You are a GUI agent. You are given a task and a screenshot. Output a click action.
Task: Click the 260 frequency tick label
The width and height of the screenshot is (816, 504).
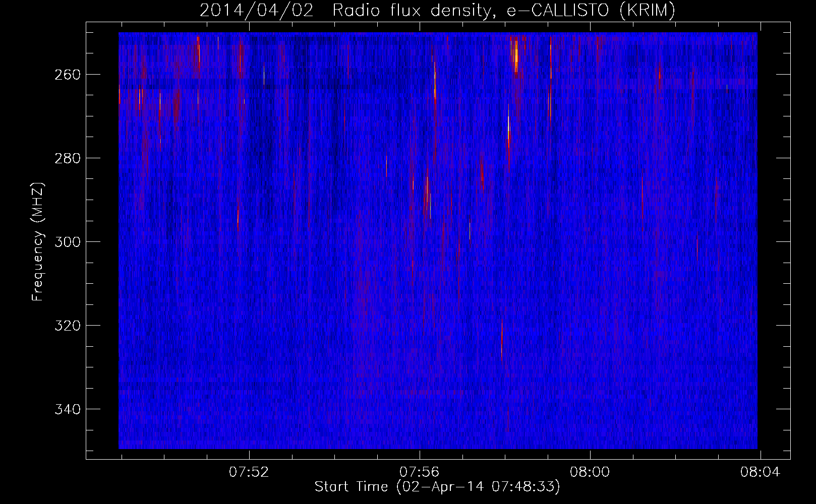(x=67, y=75)
